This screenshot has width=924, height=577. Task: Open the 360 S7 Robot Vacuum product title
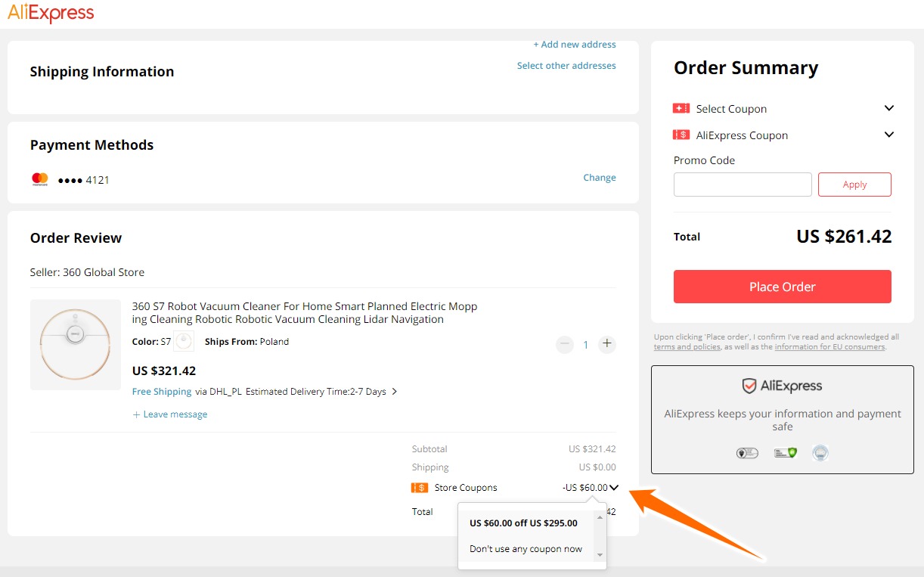305,313
